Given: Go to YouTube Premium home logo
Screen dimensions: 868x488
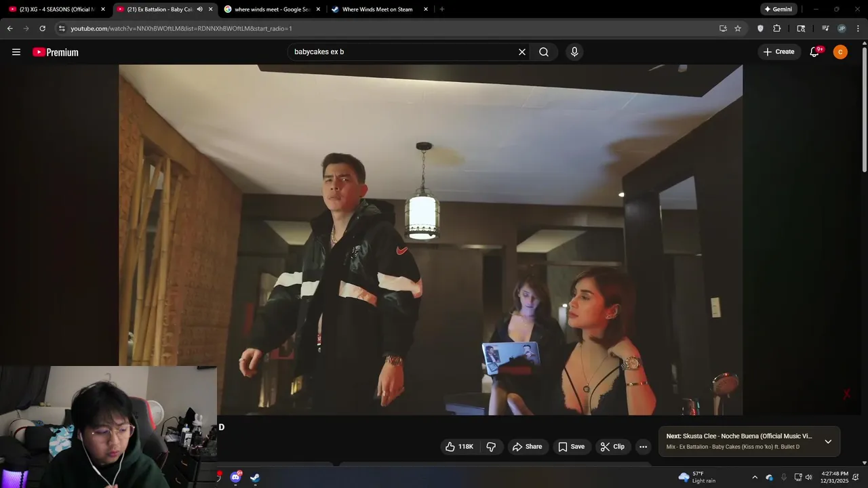Looking at the screenshot, I should click(x=56, y=52).
